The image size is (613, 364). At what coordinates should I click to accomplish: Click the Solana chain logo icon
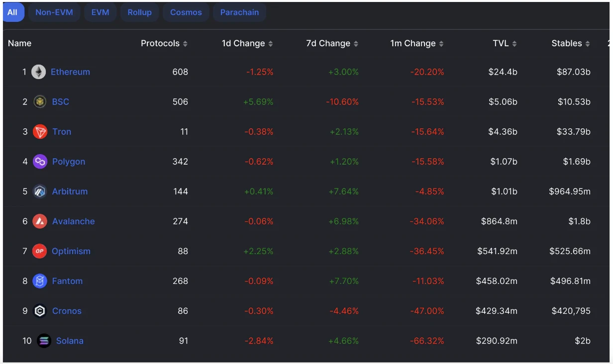pyautogui.click(x=44, y=341)
